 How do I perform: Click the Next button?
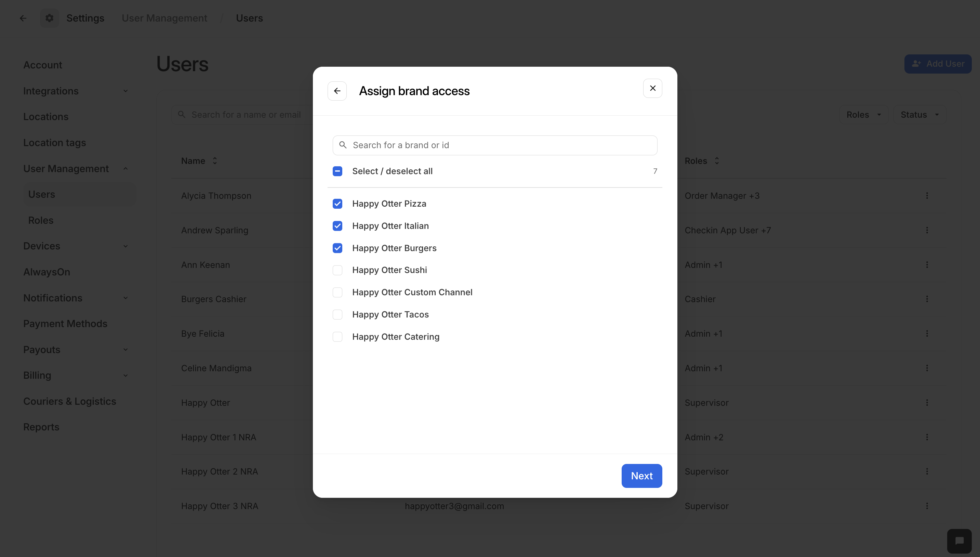tap(641, 476)
